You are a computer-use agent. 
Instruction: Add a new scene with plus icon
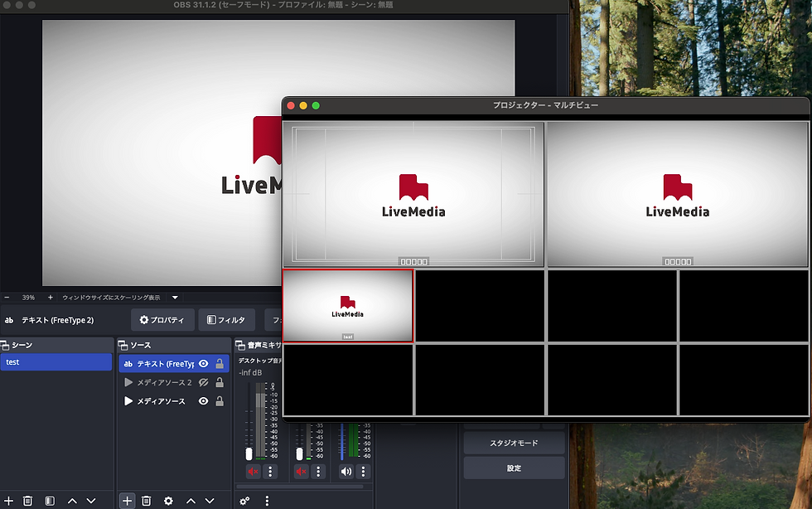[9, 501]
